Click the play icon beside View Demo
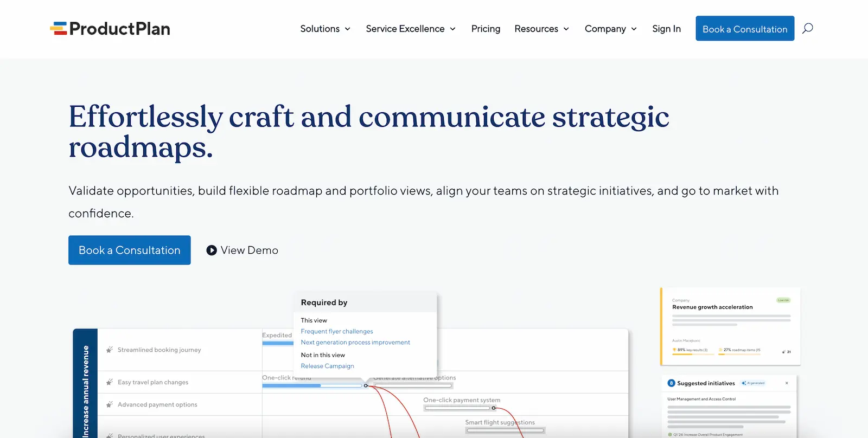 click(x=212, y=250)
